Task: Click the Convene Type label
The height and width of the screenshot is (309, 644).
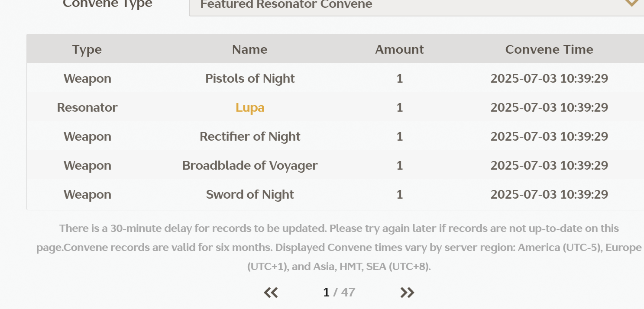Action: [x=107, y=4]
